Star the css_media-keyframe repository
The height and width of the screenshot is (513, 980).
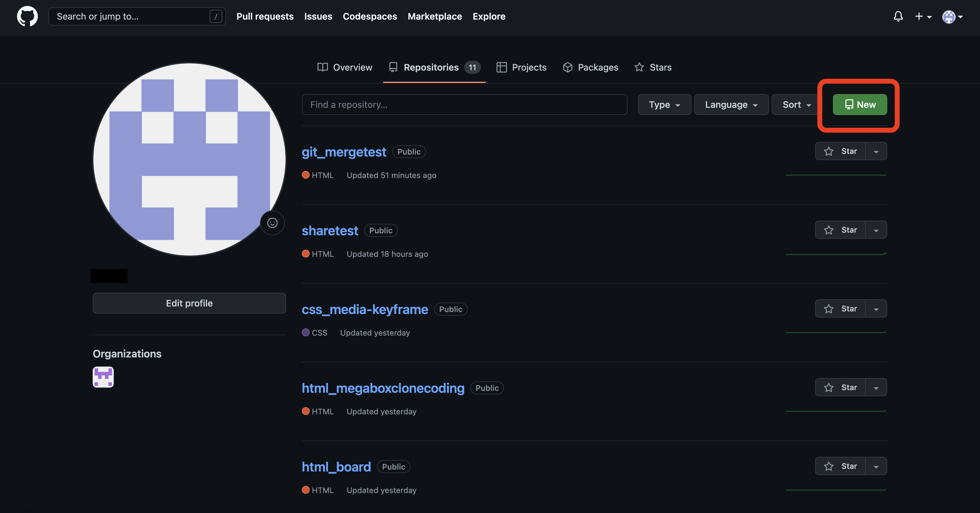[840, 309]
